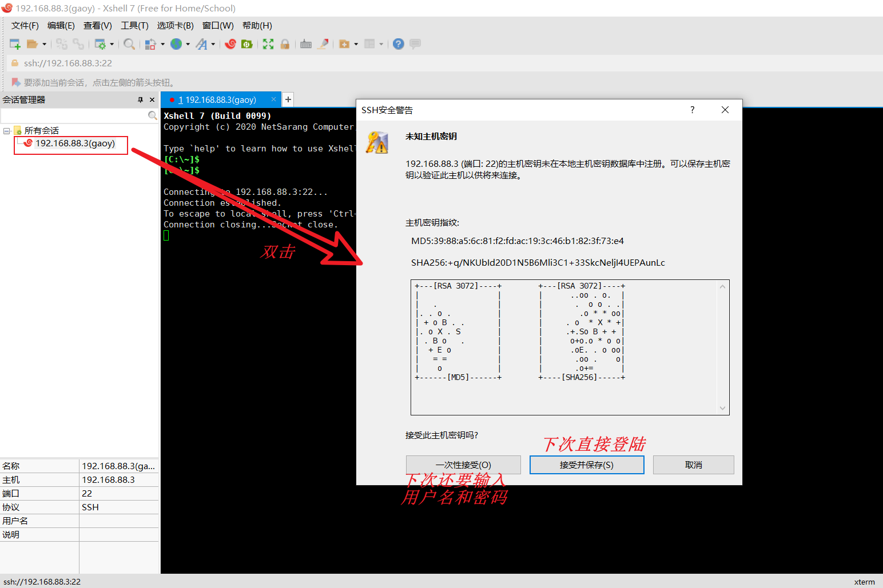Switch to the 1 192.168.88.3(gaoy) tab
The width and height of the screenshot is (883, 588).
tap(217, 100)
